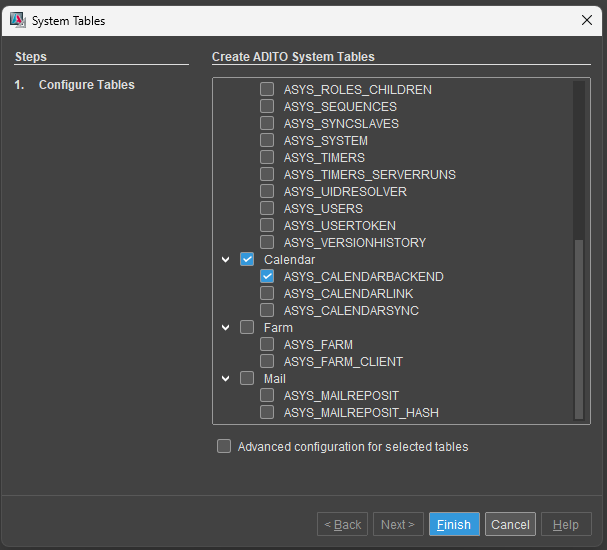
Task: Check the Farm group checkbox
Action: click(247, 327)
